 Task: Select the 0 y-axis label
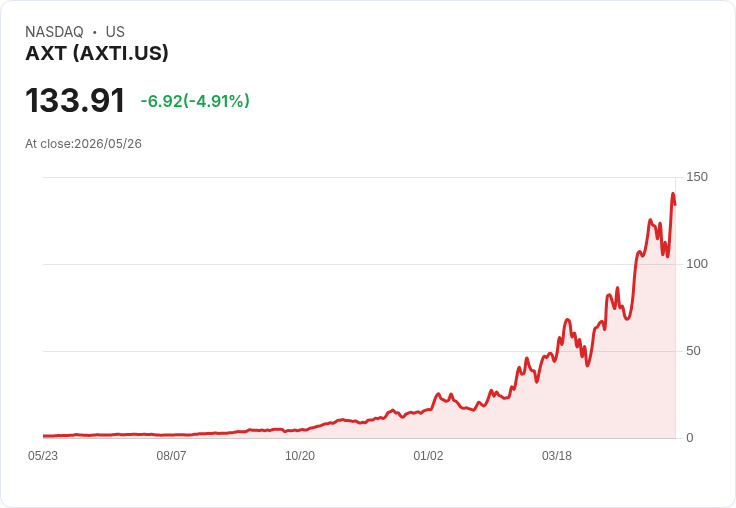(690, 438)
